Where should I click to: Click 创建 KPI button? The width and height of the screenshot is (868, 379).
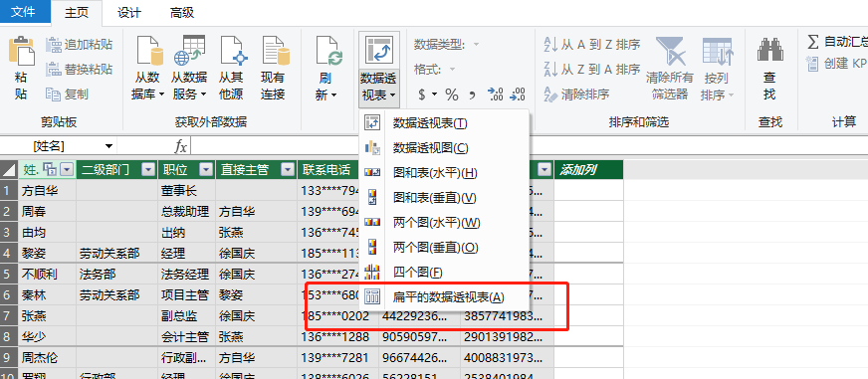pos(837,64)
